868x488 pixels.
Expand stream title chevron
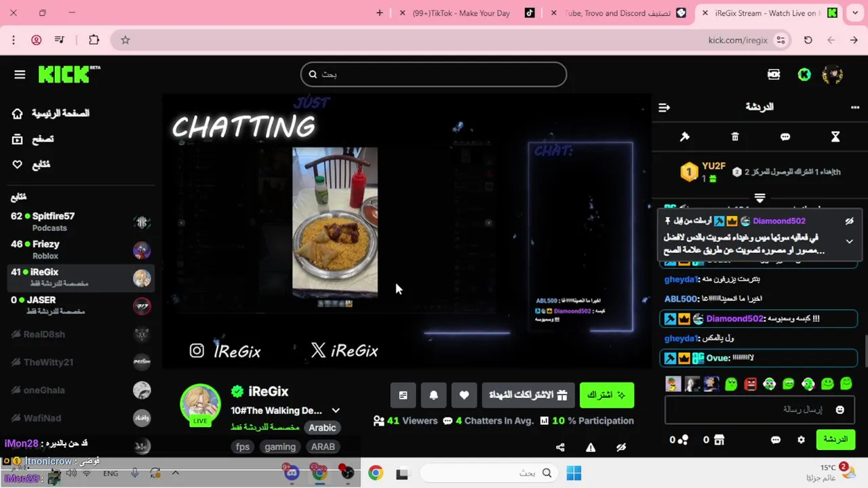pos(336,411)
